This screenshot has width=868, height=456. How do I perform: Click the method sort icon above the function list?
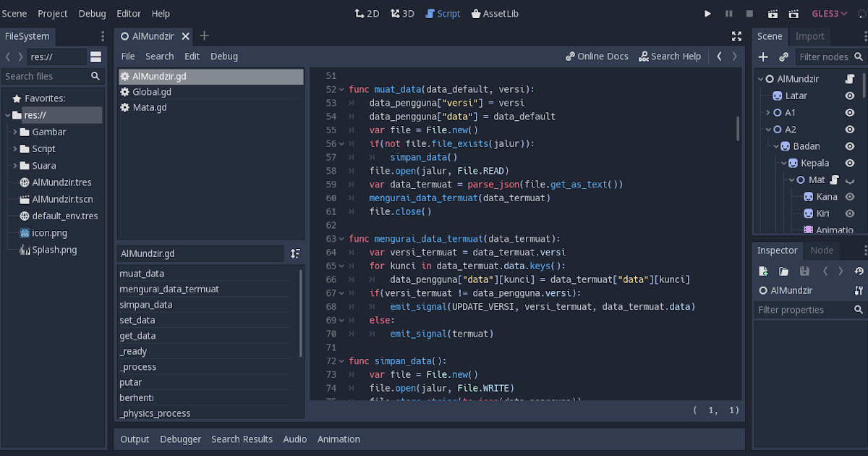click(x=295, y=253)
